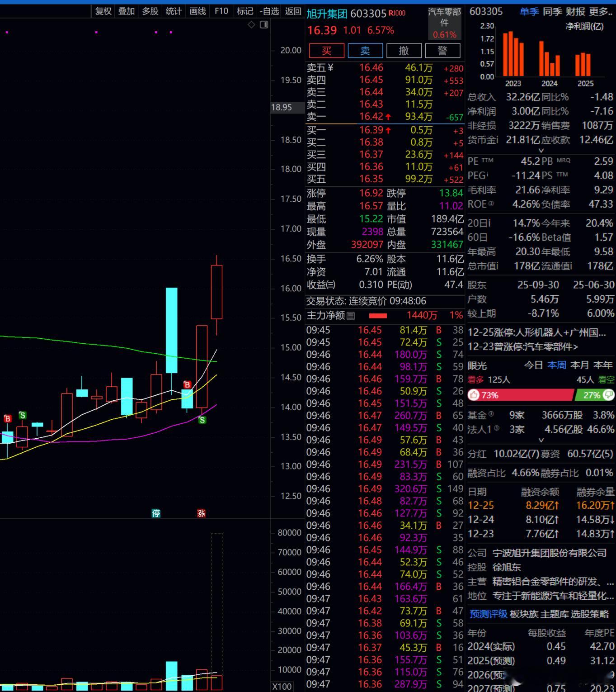
Task: Open the F10 company info
Action: [x=221, y=11]
